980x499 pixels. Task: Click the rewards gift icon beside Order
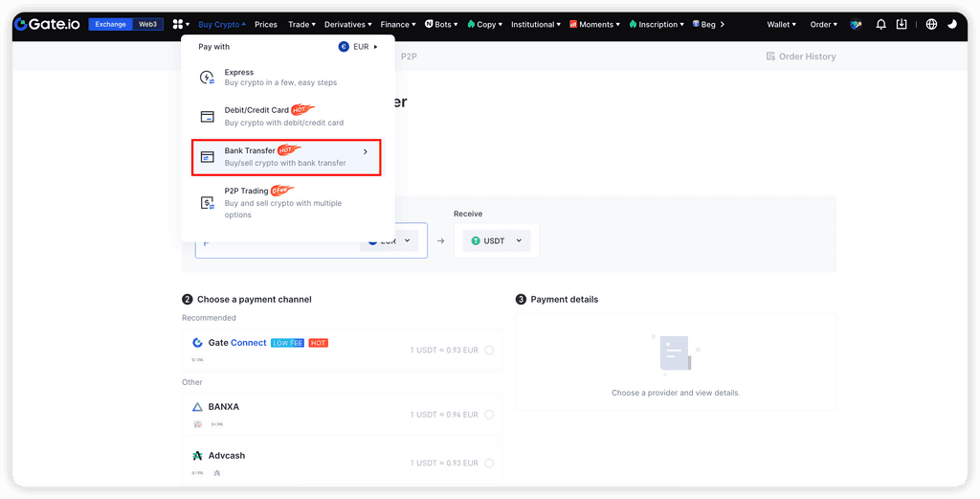pyautogui.click(x=856, y=24)
